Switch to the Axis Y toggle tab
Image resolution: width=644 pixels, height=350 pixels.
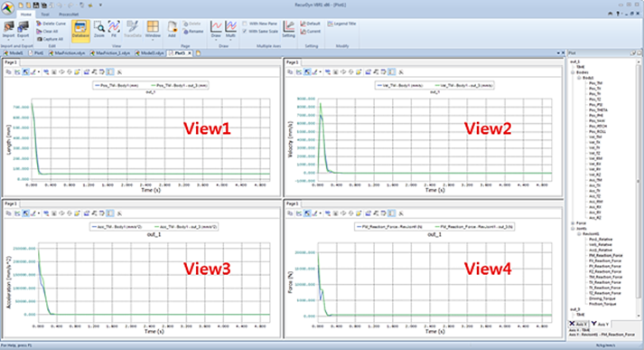point(600,324)
